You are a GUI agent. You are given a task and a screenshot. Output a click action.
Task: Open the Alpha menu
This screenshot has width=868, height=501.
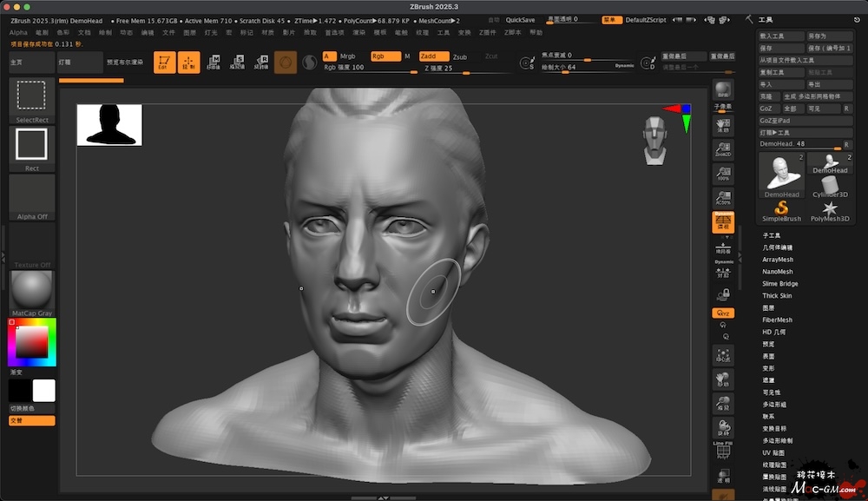point(18,32)
